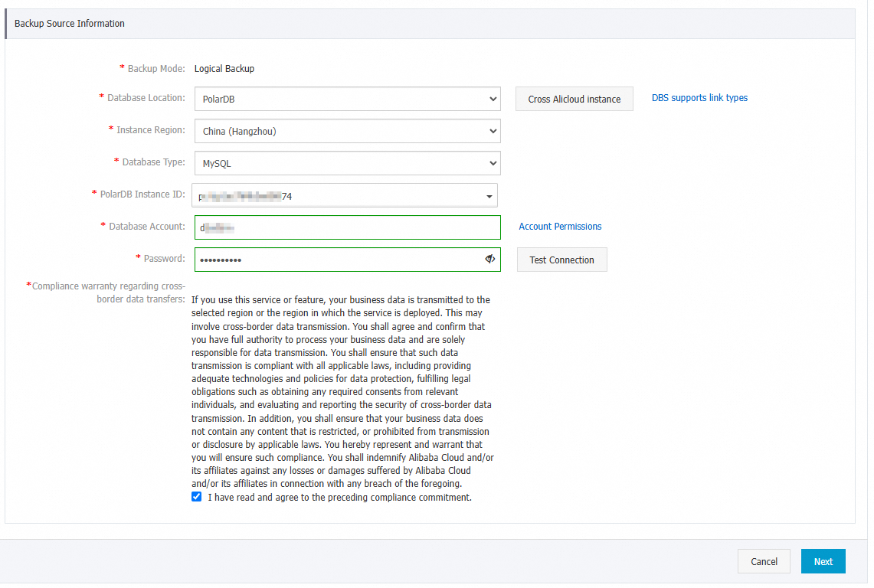The height and width of the screenshot is (588, 874).
Task: Click the Cancel button
Action: (x=764, y=561)
